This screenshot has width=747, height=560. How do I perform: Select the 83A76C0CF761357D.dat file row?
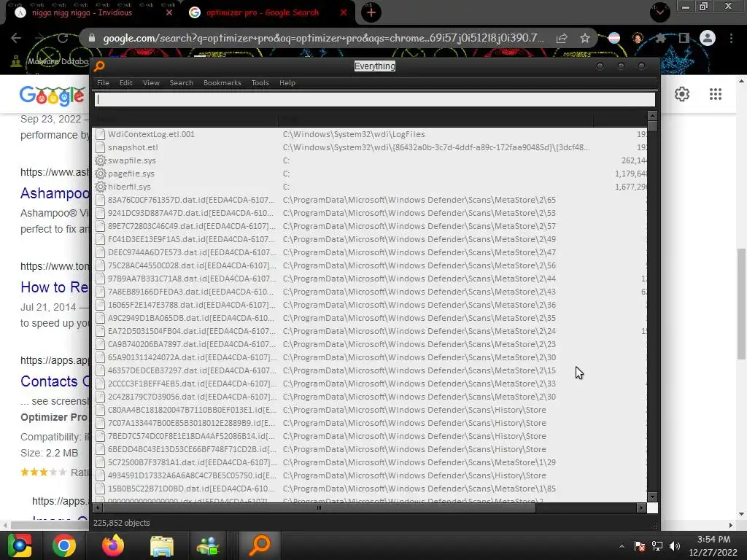pyautogui.click(x=370, y=200)
